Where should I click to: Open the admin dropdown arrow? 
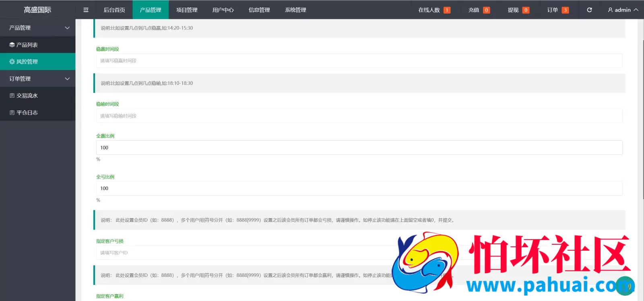click(x=636, y=10)
